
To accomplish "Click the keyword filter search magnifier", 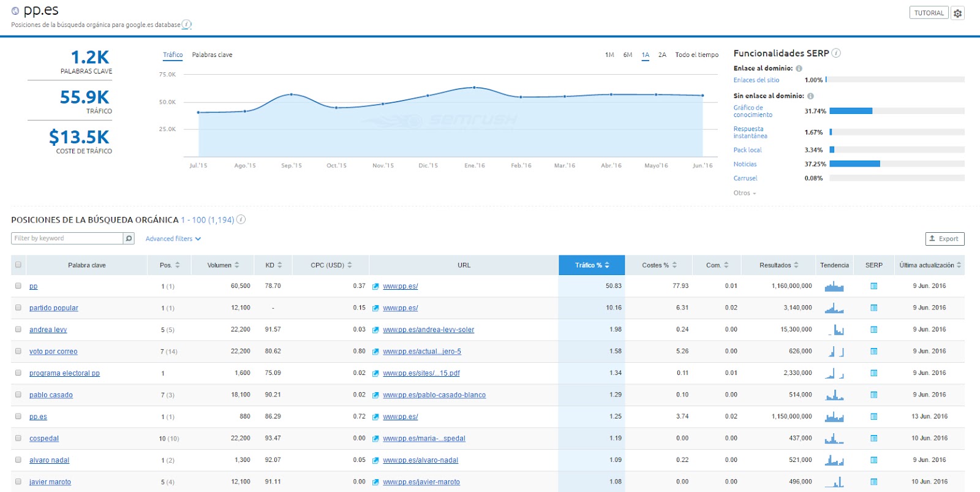I will (x=129, y=238).
